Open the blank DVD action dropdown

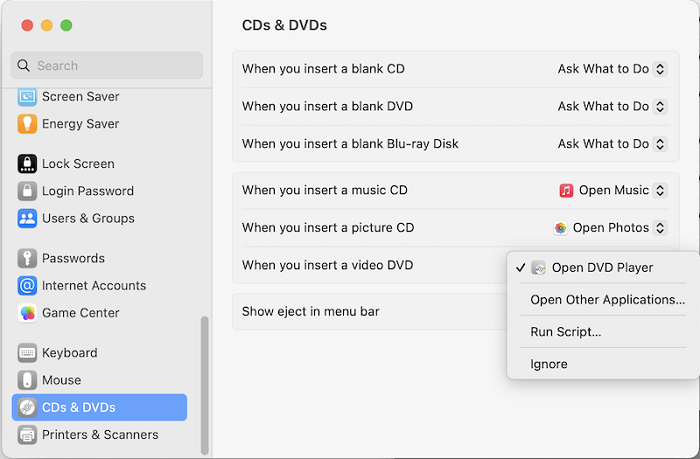coord(611,106)
